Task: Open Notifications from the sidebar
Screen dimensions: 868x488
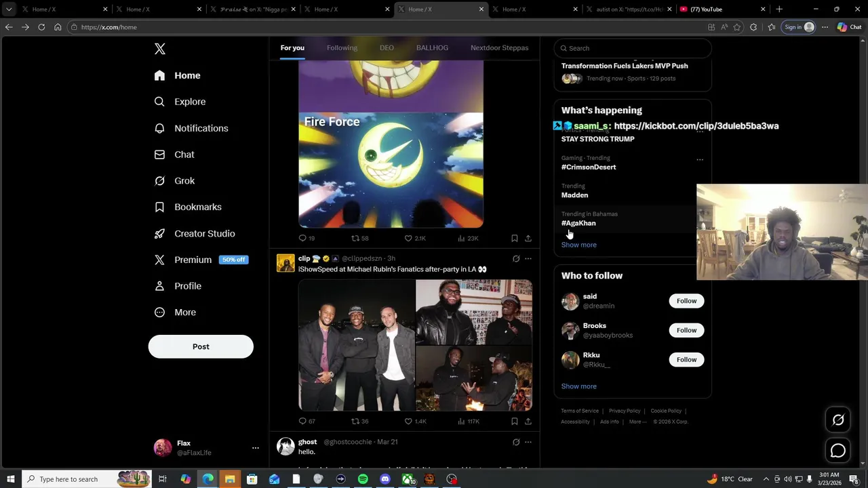Action: [x=191, y=128]
